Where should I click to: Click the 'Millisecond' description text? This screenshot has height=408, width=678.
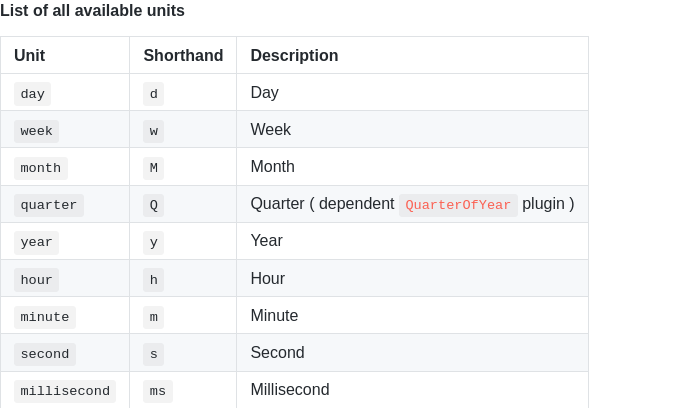[x=290, y=390]
